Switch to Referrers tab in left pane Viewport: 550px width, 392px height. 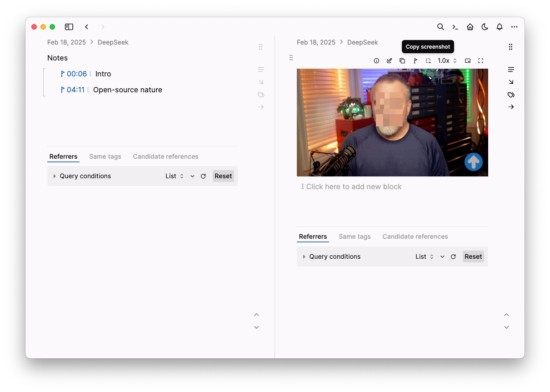(x=64, y=156)
